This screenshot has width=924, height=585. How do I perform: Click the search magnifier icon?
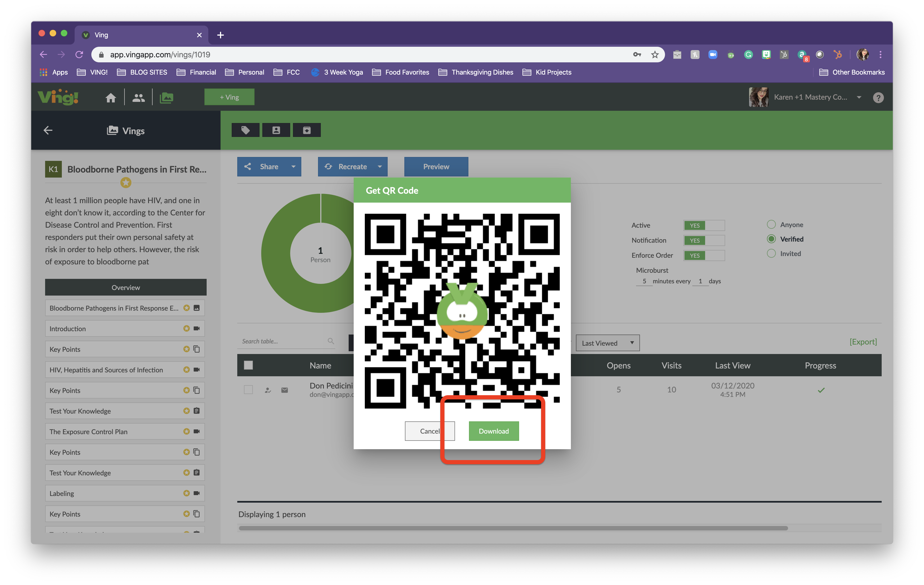coord(331,341)
